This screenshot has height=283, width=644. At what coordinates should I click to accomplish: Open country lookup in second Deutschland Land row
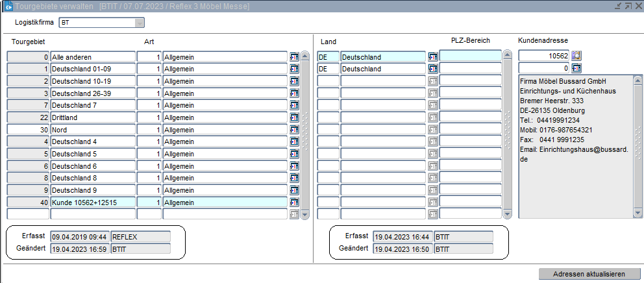point(433,69)
